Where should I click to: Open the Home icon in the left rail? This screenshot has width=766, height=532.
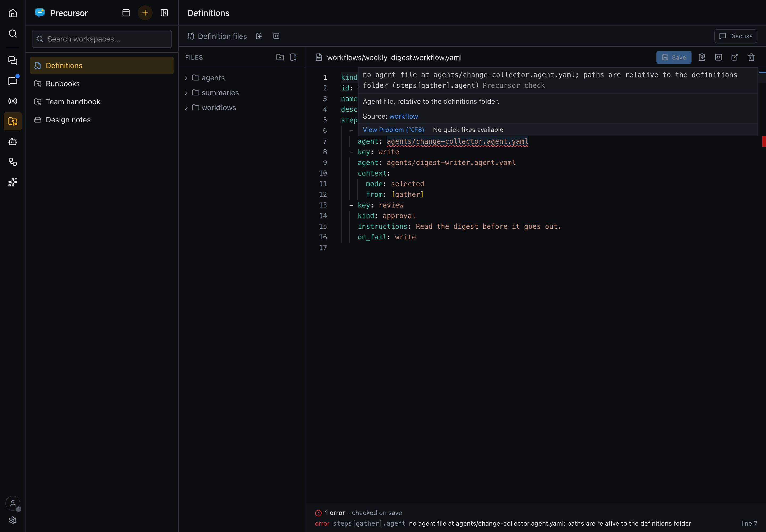(13, 13)
